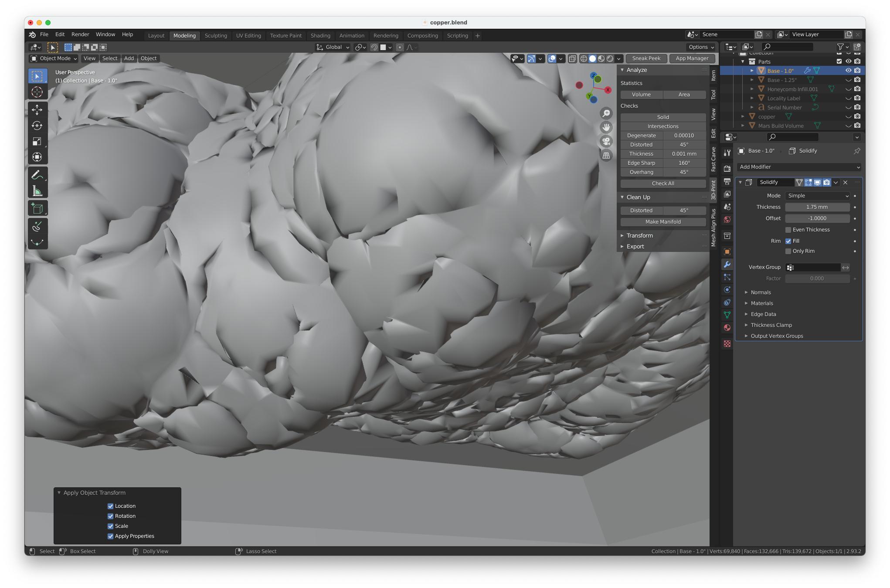
Task: Hide Base - 1.0" object via eye icon
Action: coord(848,70)
